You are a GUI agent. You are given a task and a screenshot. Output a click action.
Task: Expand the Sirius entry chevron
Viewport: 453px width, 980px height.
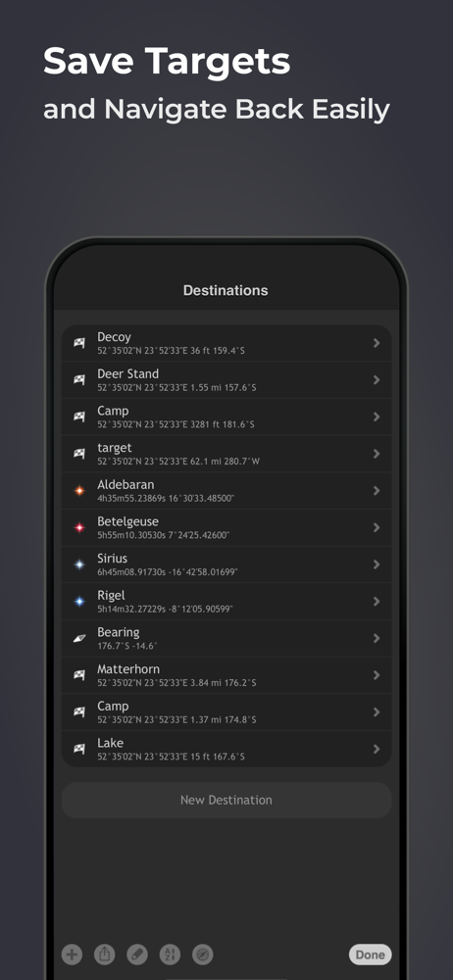[377, 564]
